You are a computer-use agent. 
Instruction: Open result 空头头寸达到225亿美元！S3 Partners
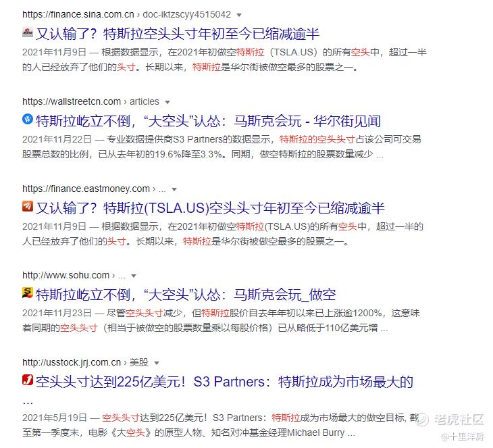pyautogui.click(x=224, y=382)
